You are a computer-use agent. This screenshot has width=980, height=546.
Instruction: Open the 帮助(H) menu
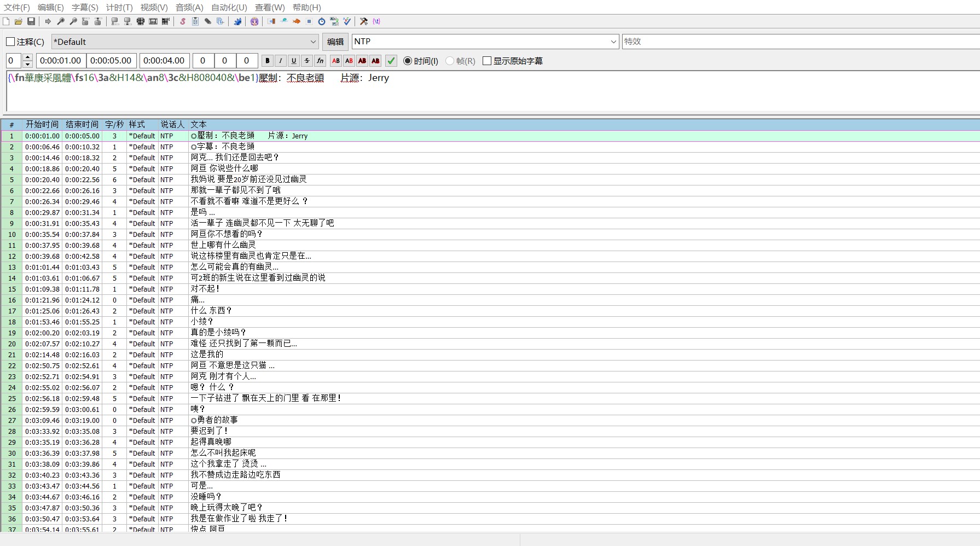point(307,7)
